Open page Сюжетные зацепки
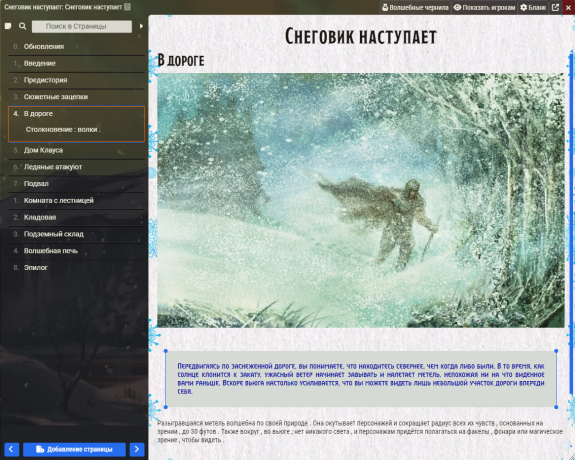Viewport: 575px width, 460px height. point(76,97)
